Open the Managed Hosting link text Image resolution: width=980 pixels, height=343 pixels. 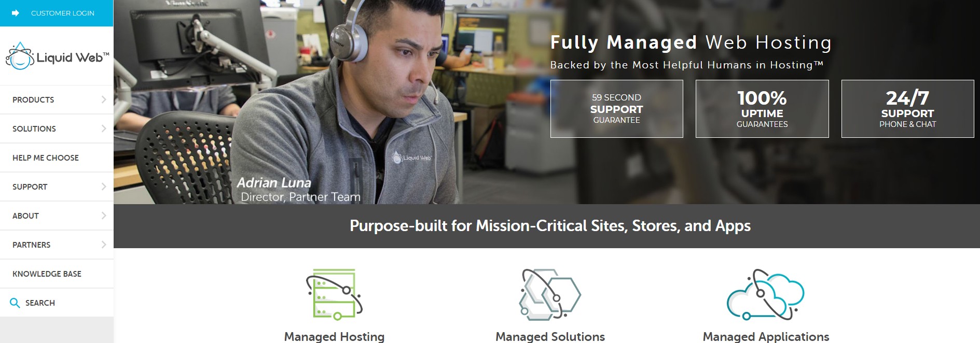tap(334, 336)
